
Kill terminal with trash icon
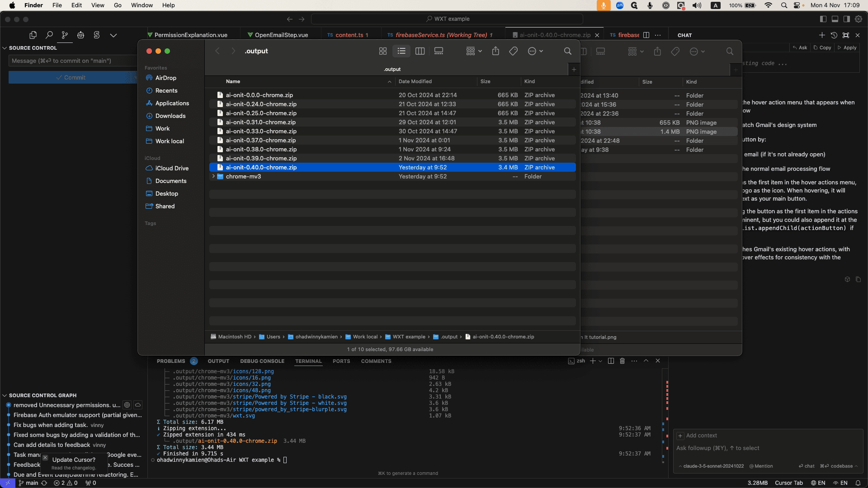[622, 361]
